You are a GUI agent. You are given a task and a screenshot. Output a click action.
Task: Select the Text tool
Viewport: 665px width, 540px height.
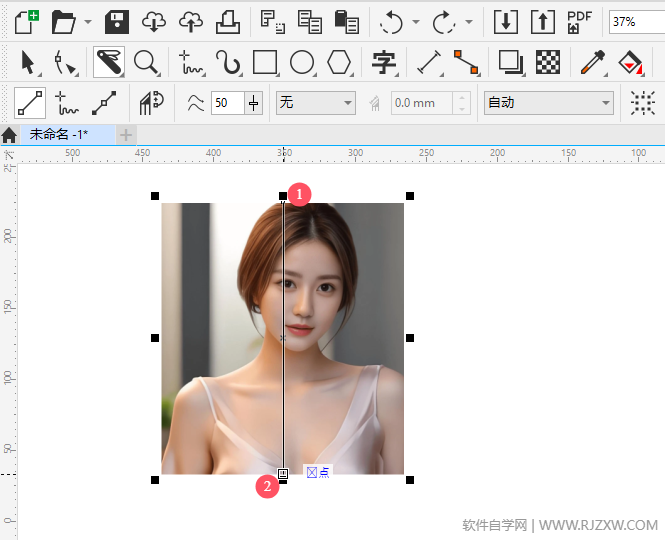click(384, 62)
